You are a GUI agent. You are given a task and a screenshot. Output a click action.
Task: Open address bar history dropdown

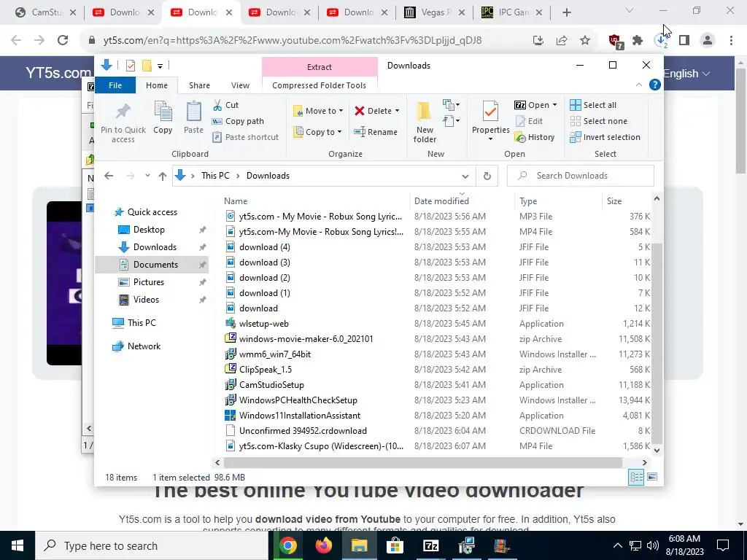pos(465,176)
